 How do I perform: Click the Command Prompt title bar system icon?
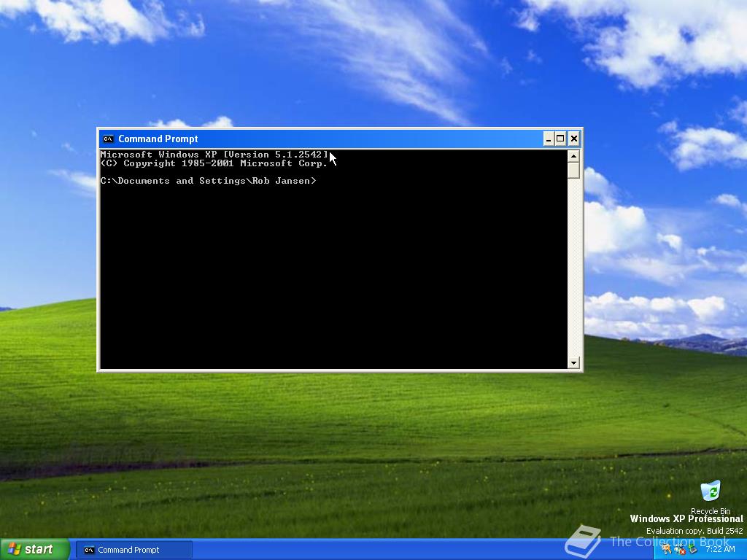pos(108,139)
